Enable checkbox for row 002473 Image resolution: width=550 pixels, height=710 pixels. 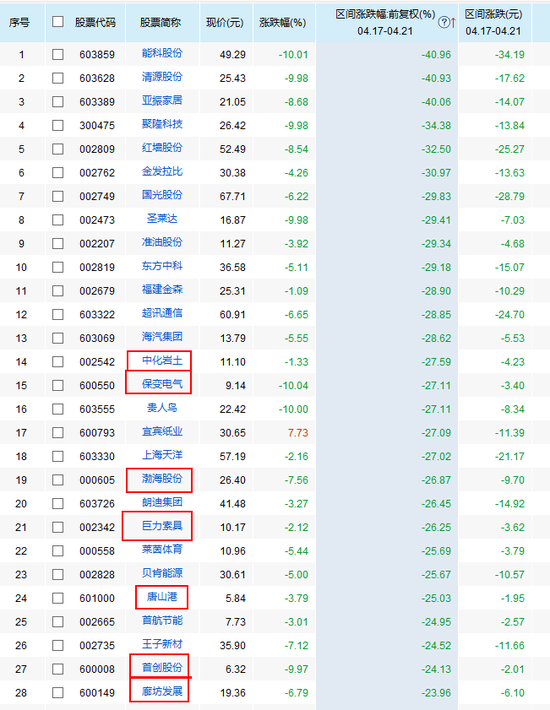point(58,220)
